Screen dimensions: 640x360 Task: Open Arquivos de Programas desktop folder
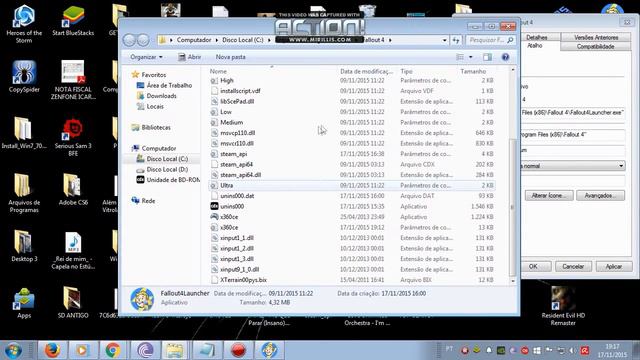[x=24, y=193]
